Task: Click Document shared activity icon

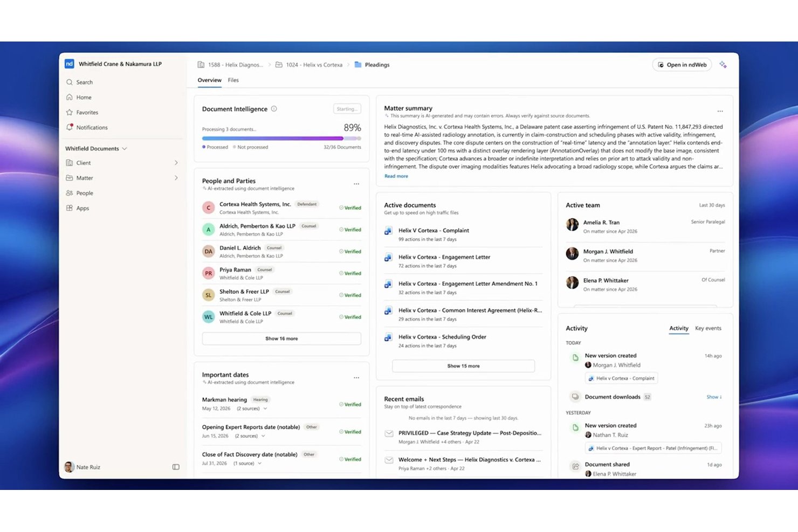Action: click(575, 466)
